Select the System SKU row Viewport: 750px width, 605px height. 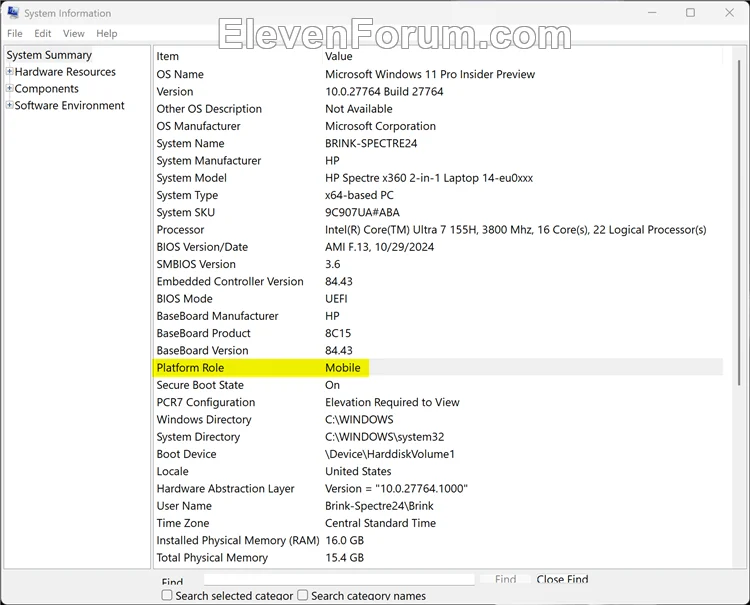click(438, 212)
